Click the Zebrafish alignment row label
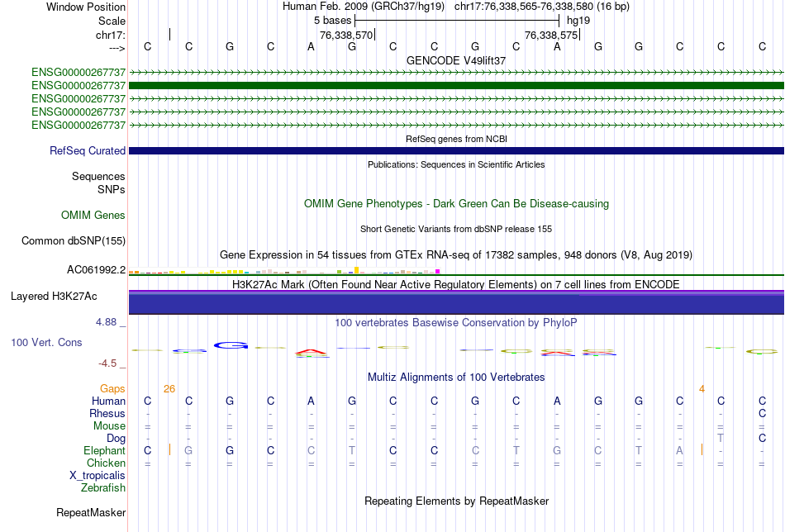 [x=103, y=487]
